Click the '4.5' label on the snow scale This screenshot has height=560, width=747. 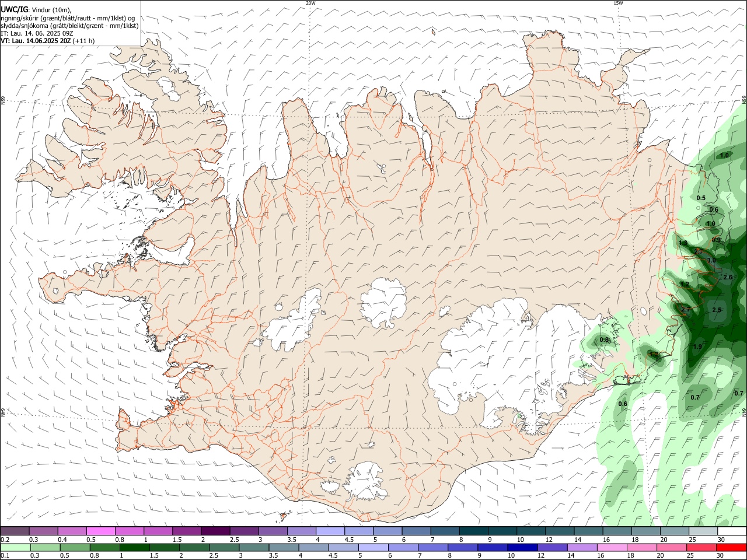pyautogui.click(x=349, y=540)
